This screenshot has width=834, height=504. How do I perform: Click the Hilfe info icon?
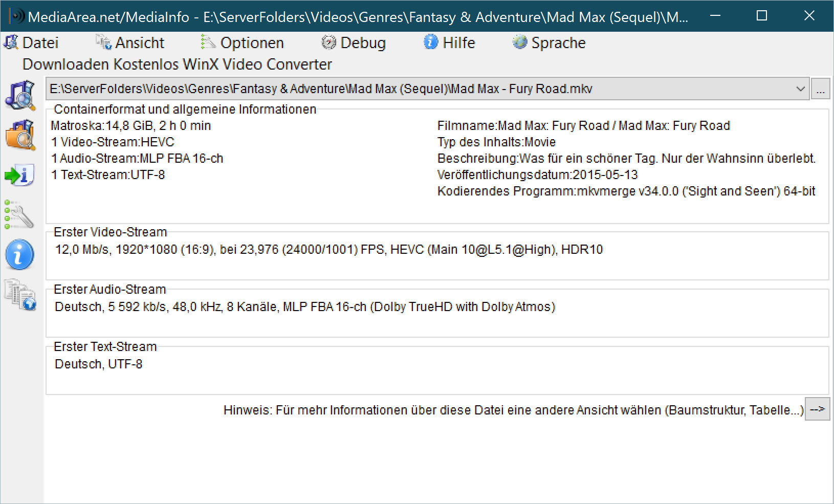tap(431, 42)
